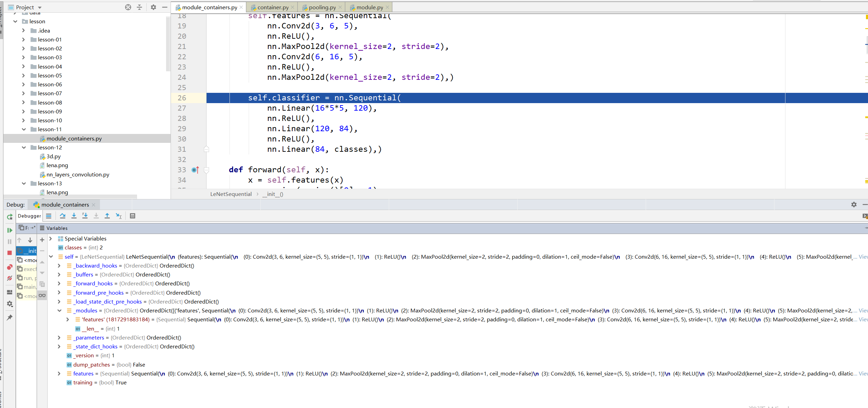Click the project tree vertical scrollbar
Screen dimensions: 868x408
point(168,45)
